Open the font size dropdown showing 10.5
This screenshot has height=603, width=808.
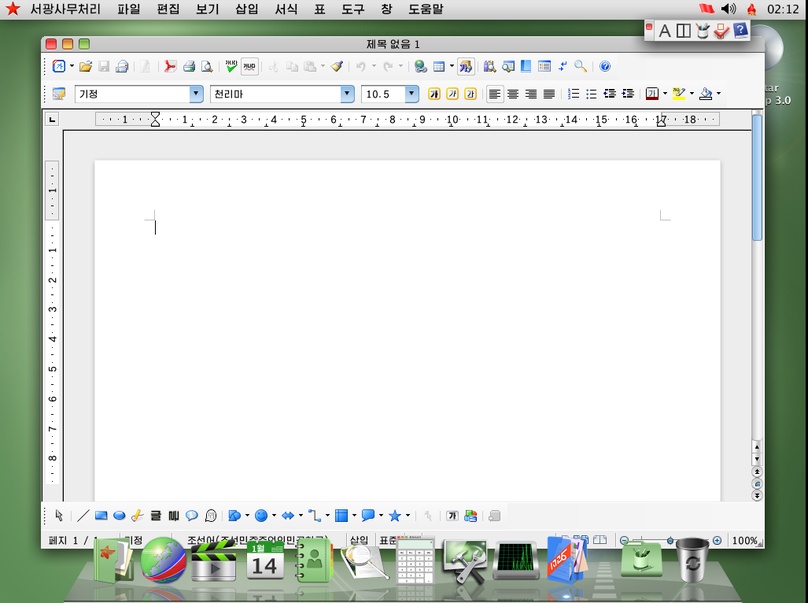coord(411,94)
